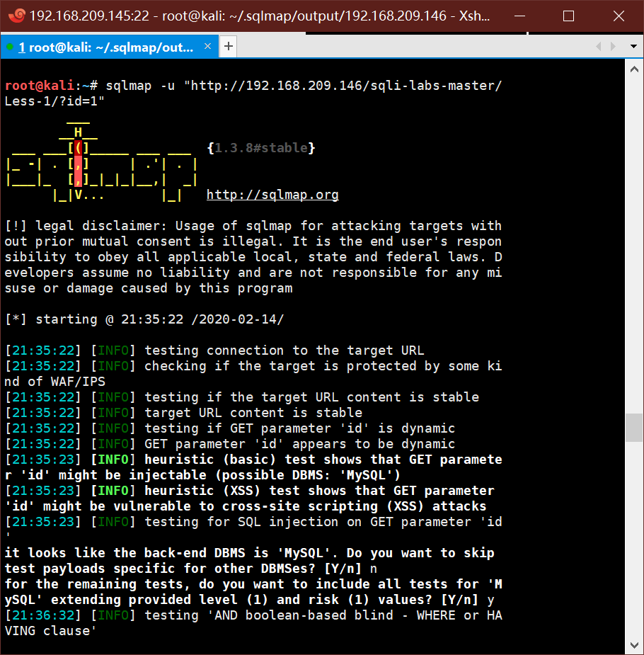The width and height of the screenshot is (644, 655).
Task: Switch to the root@kali session tab
Action: coord(110,47)
